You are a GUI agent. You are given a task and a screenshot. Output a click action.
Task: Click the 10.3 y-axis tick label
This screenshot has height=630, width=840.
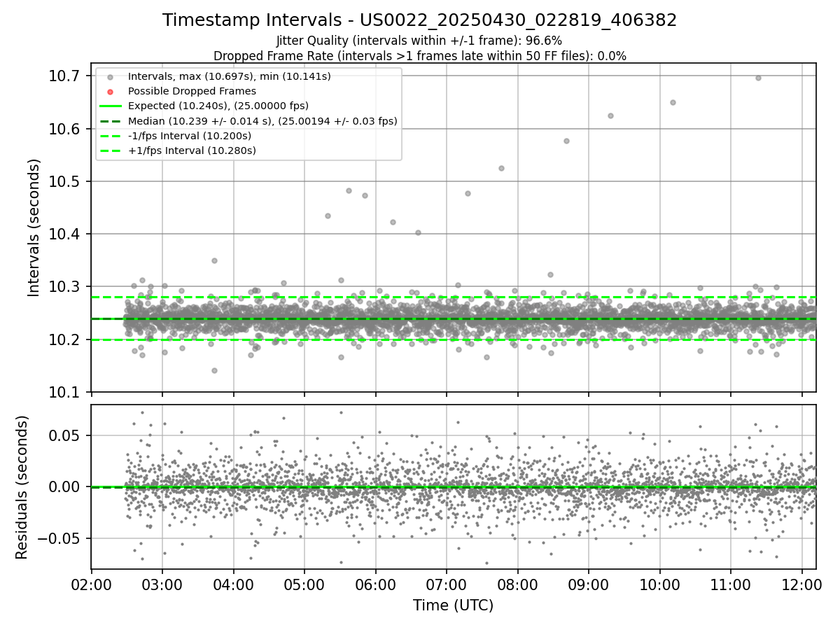64,287
